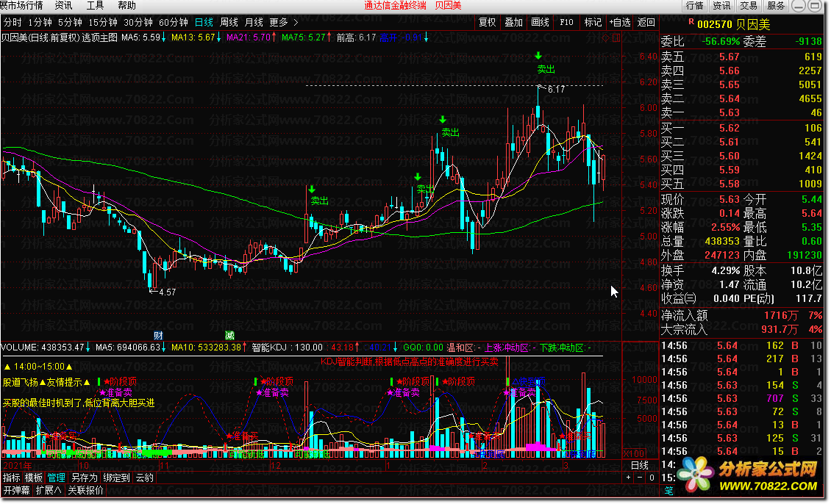The width and height of the screenshot is (831, 504).
Task: Select the 1分钟 period
Action: tap(40, 23)
